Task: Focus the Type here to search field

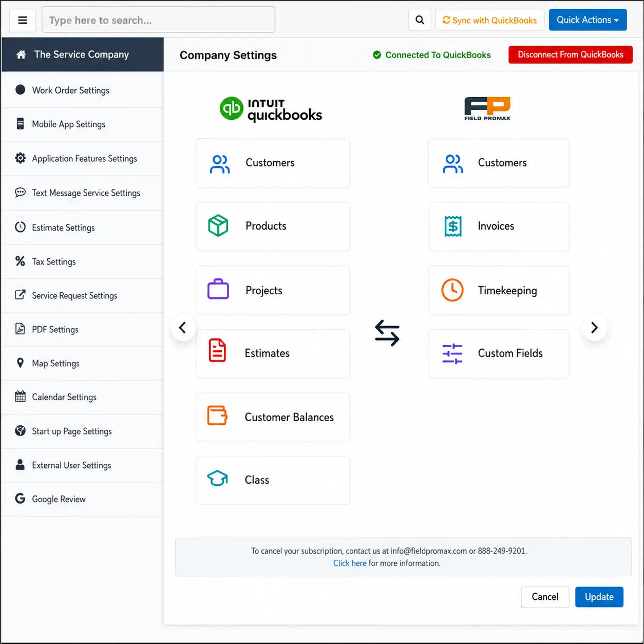Action: point(158,20)
